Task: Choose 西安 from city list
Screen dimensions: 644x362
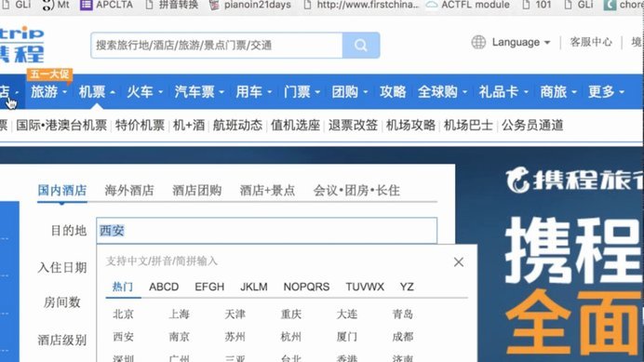Action: [123, 337]
